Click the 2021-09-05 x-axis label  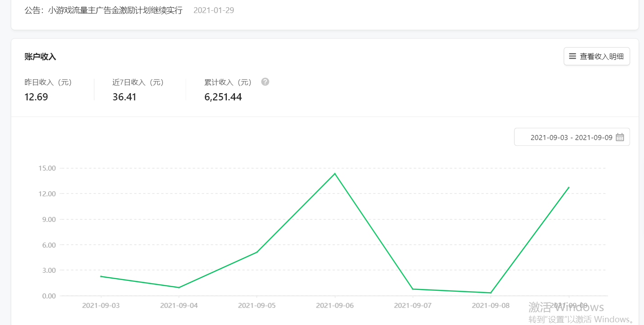click(x=257, y=306)
